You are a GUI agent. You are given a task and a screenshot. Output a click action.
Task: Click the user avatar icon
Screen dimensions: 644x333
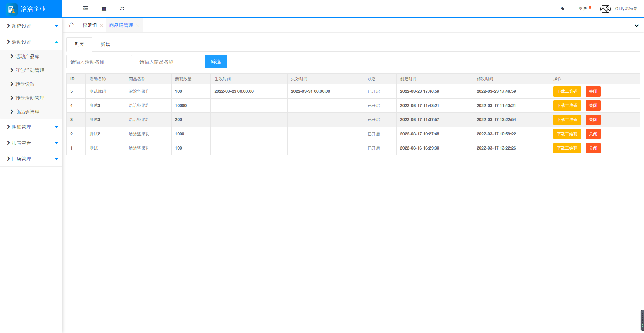click(605, 9)
